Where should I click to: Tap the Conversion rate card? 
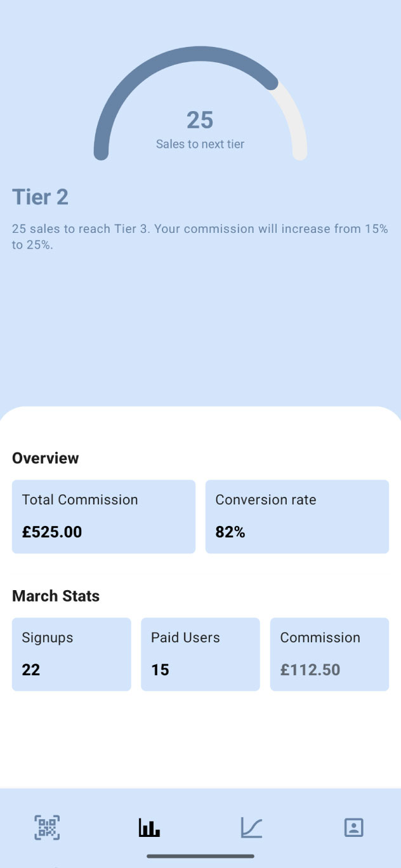[x=297, y=516]
